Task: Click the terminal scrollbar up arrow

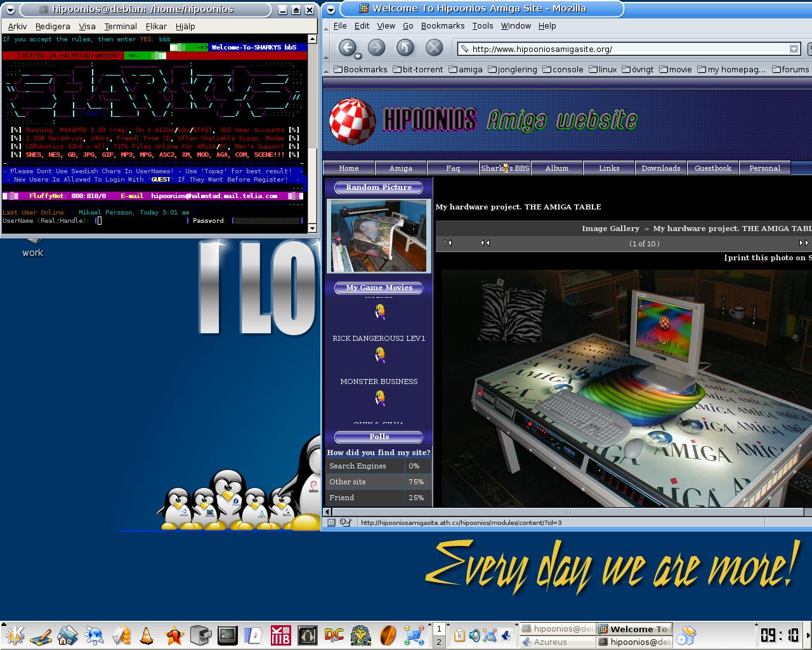Action: (311, 39)
